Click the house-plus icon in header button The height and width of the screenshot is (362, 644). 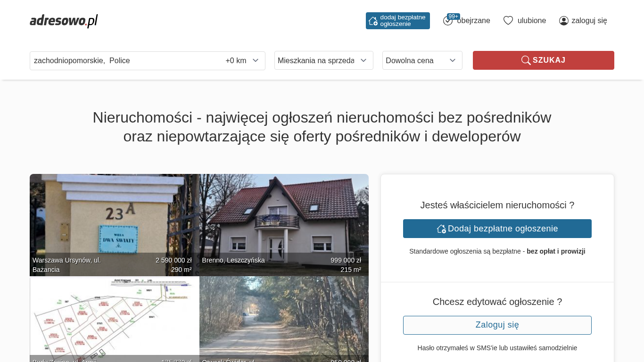pyautogui.click(x=373, y=21)
